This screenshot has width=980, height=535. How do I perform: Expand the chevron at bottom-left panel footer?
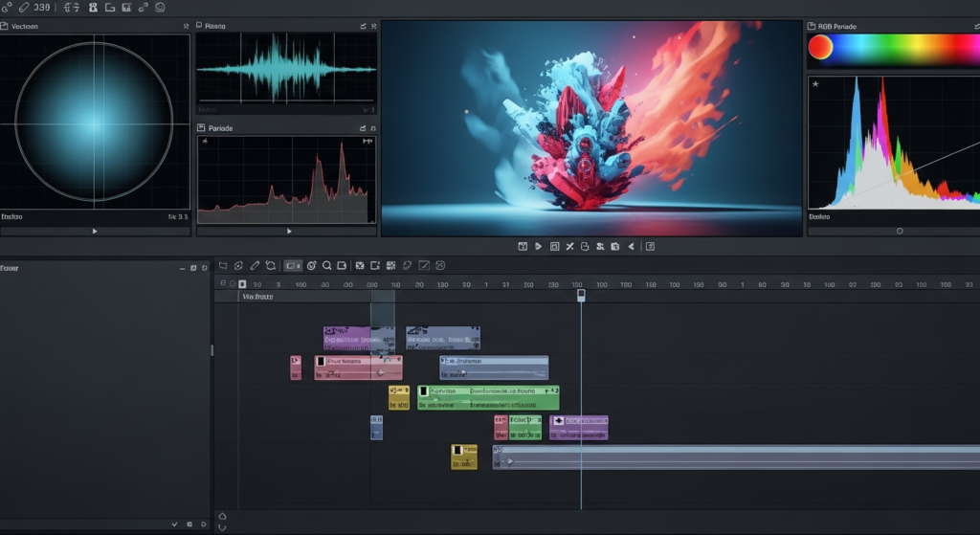coord(174,524)
